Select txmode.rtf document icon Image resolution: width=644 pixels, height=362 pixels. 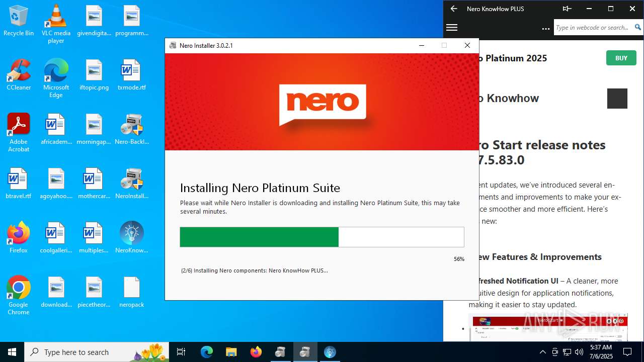pyautogui.click(x=132, y=74)
